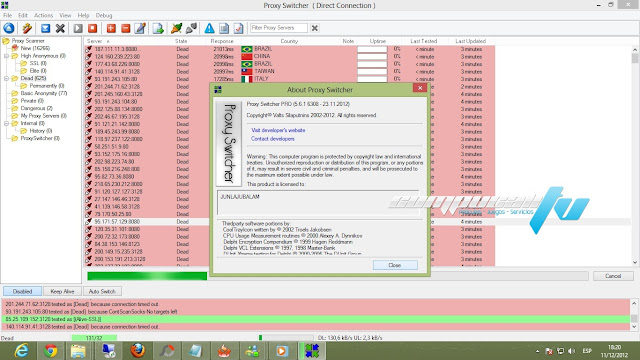Image resolution: width=640 pixels, height=360 pixels.
Task: Click the green Alive-SSL log entry
Action: pyautogui.click(x=316, y=319)
